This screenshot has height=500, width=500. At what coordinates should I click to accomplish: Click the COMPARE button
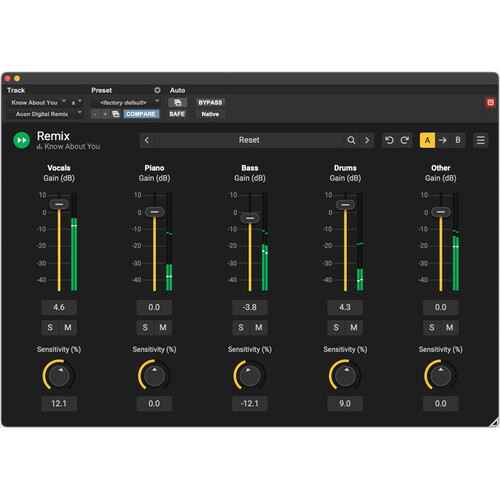click(x=141, y=114)
